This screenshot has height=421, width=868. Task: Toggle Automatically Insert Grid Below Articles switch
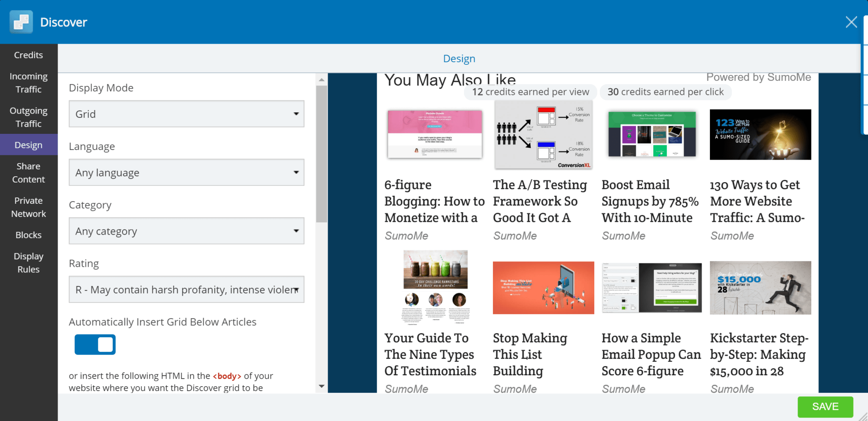pyautogui.click(x=95, y=344)
